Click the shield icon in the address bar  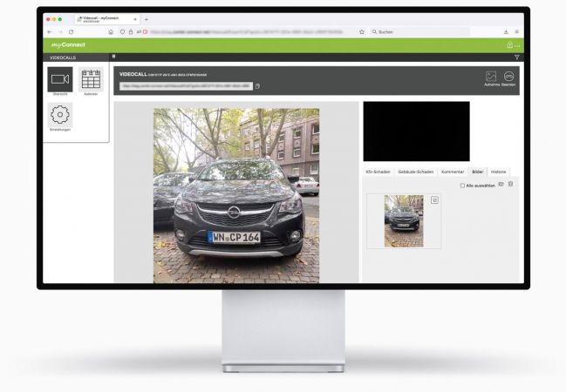(122, 31)
